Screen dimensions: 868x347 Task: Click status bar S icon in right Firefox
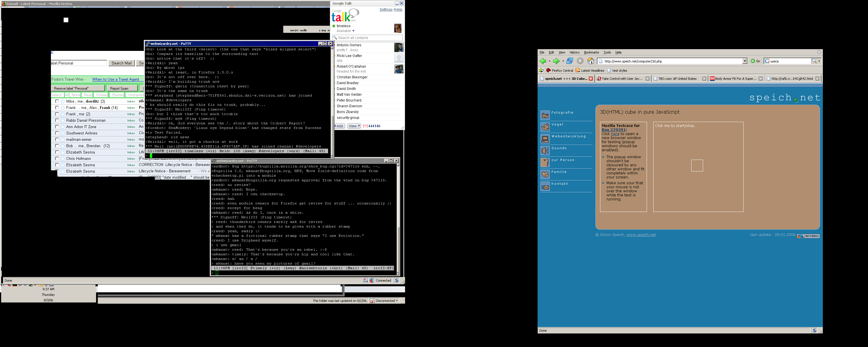(x=814, y=331)
